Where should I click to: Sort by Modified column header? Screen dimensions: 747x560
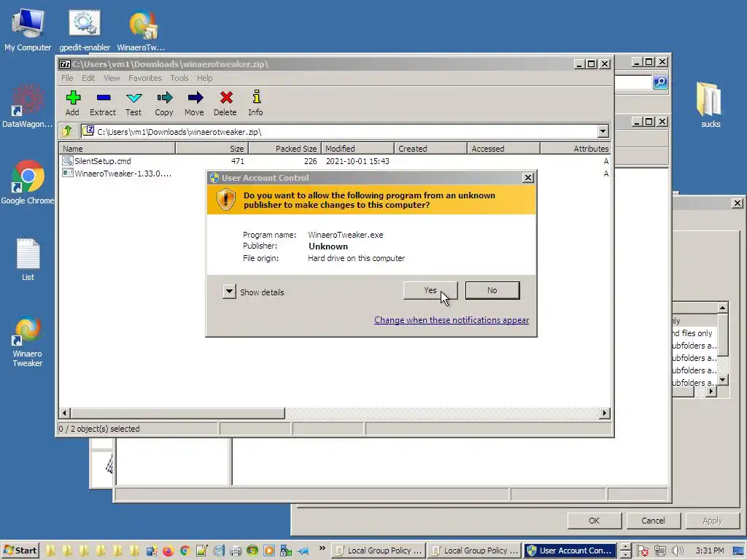pyautogui.click(x=357, y=149)
